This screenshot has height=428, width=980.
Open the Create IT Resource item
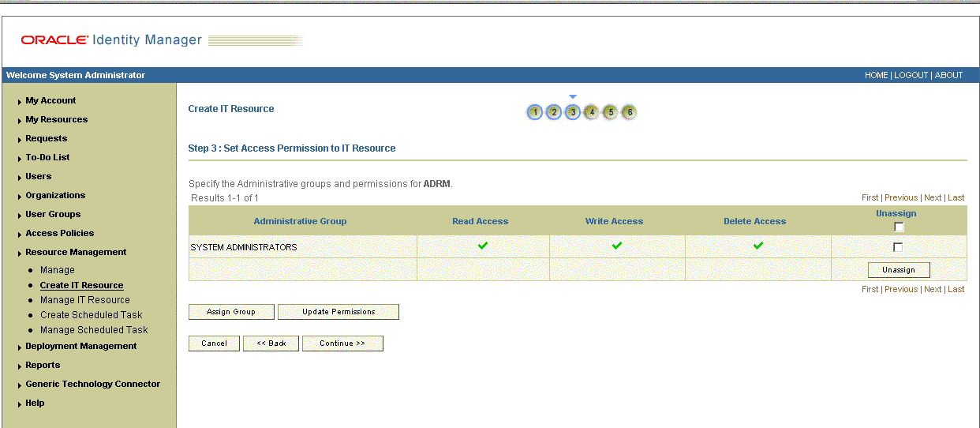click(82, 285)
